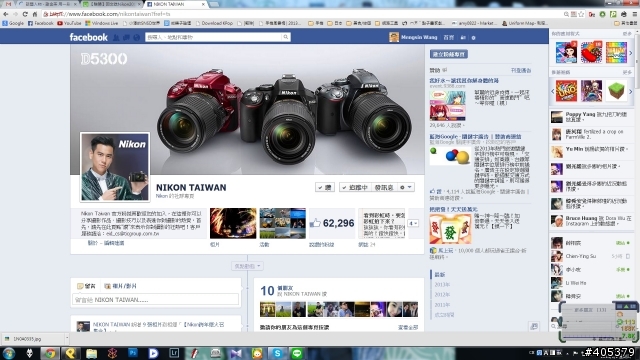This screenshot has width=640, height=360.
Task: Open the green block game icon
Action: tap(616, 91)
